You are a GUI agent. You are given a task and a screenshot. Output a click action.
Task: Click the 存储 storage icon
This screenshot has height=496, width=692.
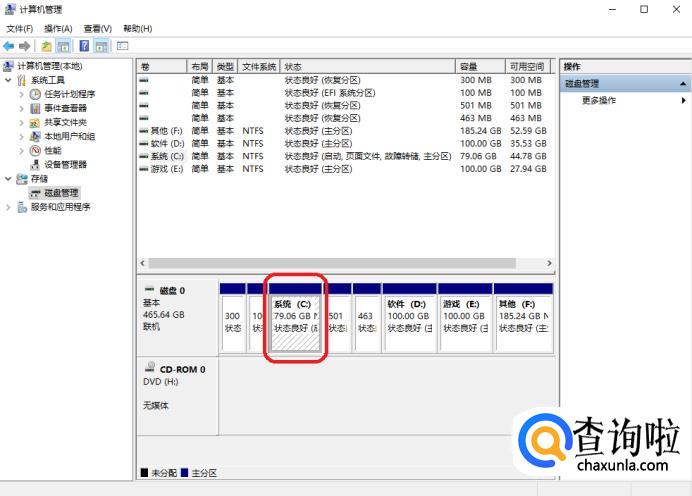click(22, 179)
